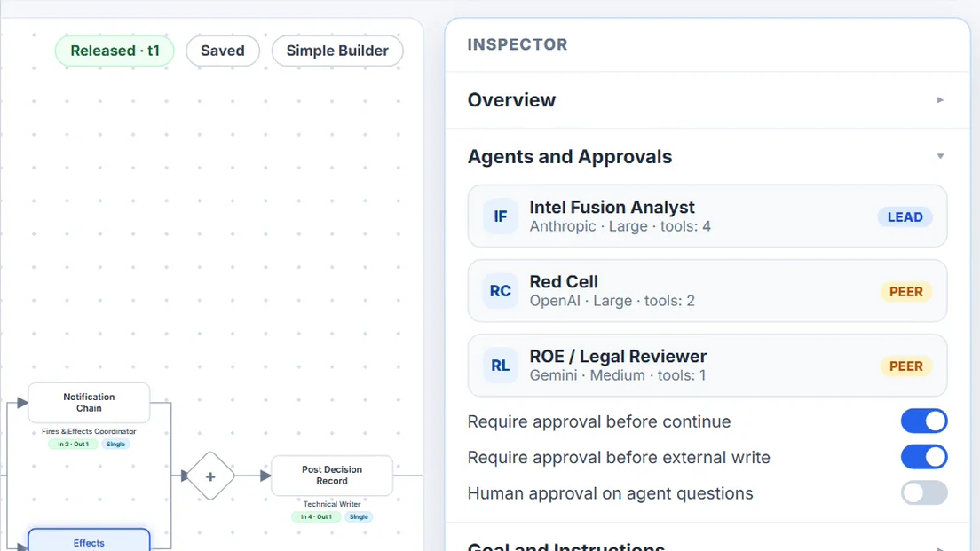
Task: Click the In 4 · Out 1 tag under Post Decision Record
Action: [316, 516]
